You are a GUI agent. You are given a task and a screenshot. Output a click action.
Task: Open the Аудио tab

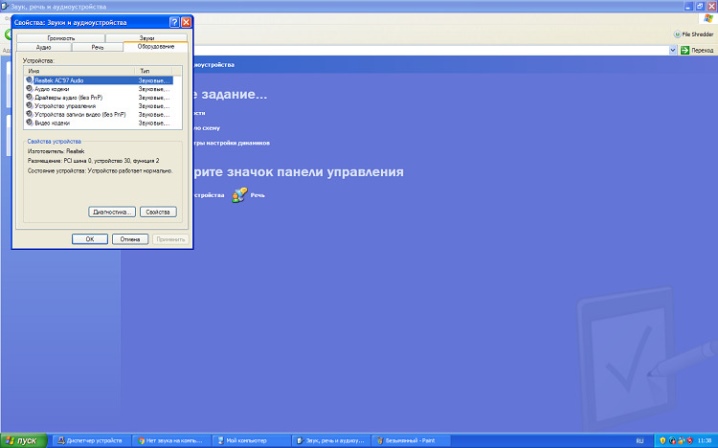click(x=44, y=47)
